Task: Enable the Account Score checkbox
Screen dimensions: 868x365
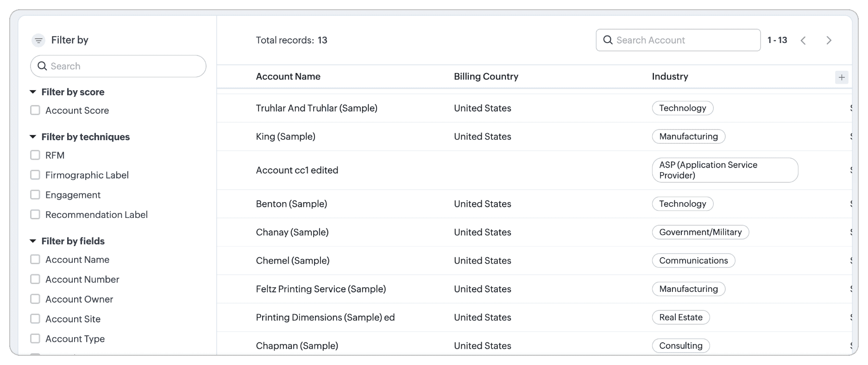Action: click(35, 111)
